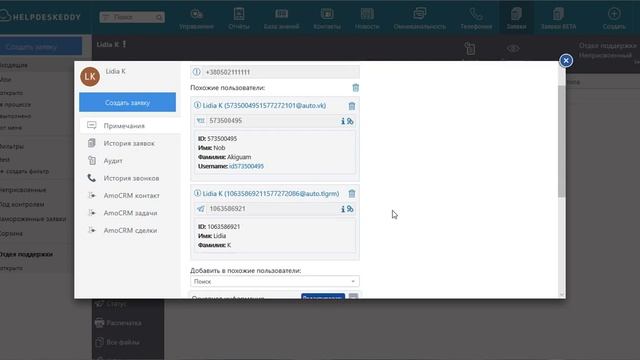
Task: Click the dialog scrollbar down arrow
Action: click(x=562, y=295)
